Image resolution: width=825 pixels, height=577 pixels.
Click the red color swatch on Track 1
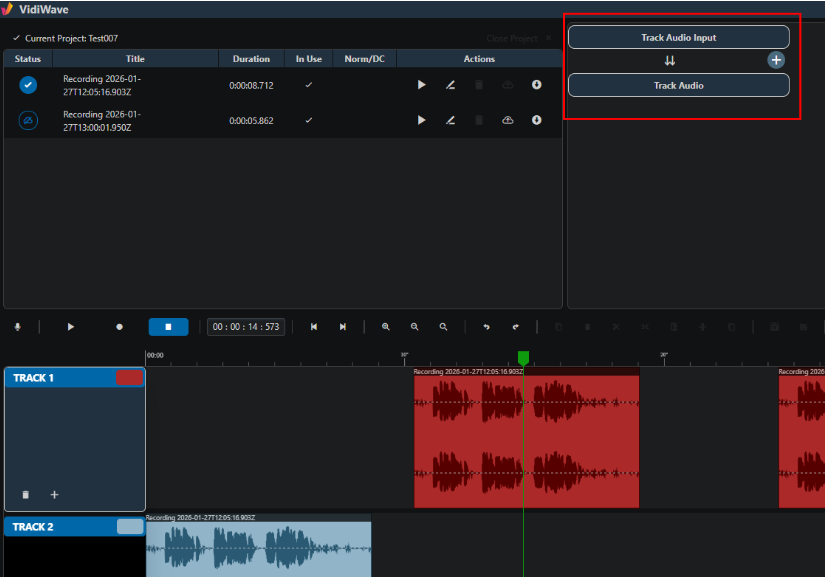coord(129,378)
